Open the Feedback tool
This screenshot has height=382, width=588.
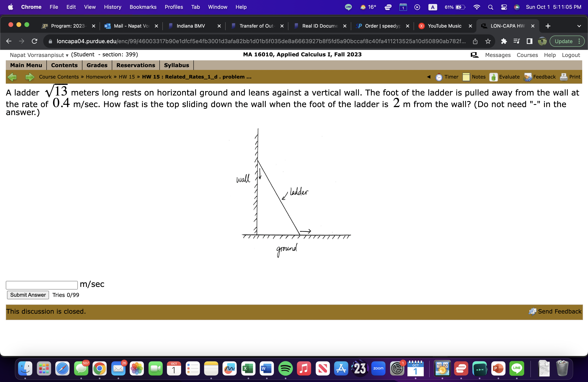click(x=539, y=77)
